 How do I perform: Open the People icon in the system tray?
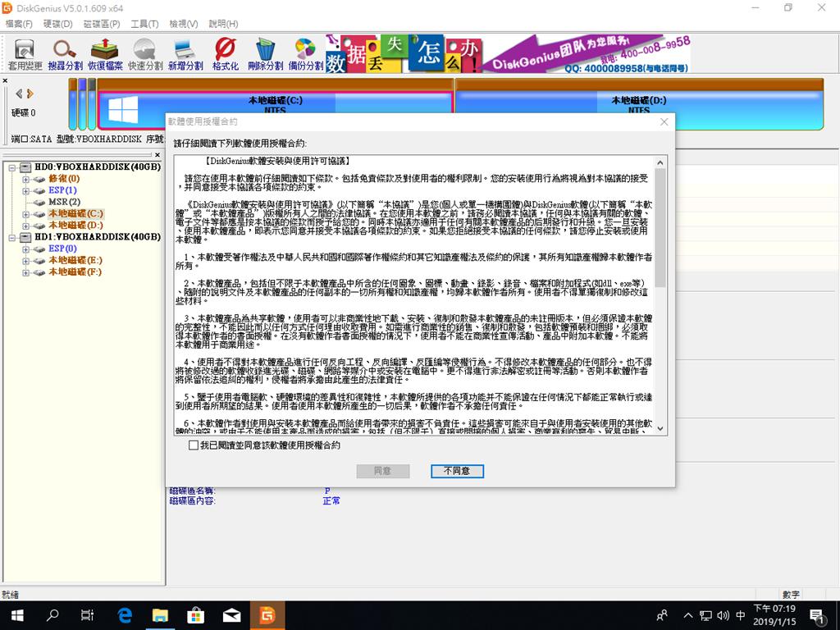click(662, 615)
